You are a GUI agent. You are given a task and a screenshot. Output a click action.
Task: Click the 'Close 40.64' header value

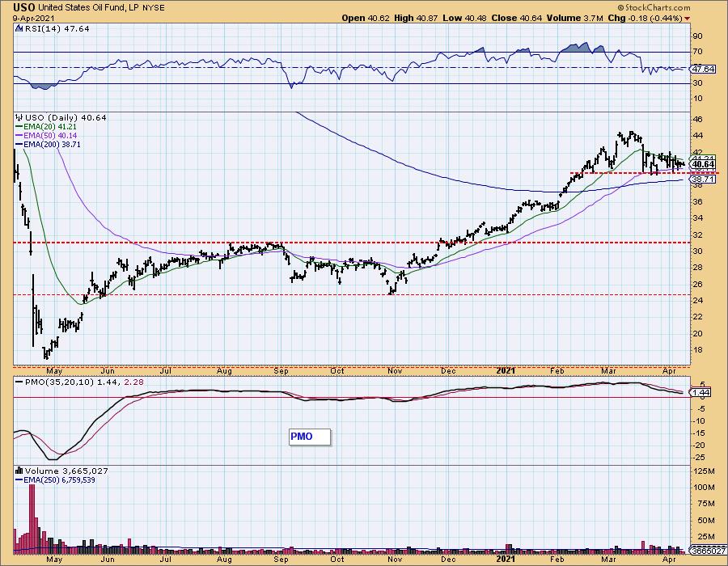517,18
